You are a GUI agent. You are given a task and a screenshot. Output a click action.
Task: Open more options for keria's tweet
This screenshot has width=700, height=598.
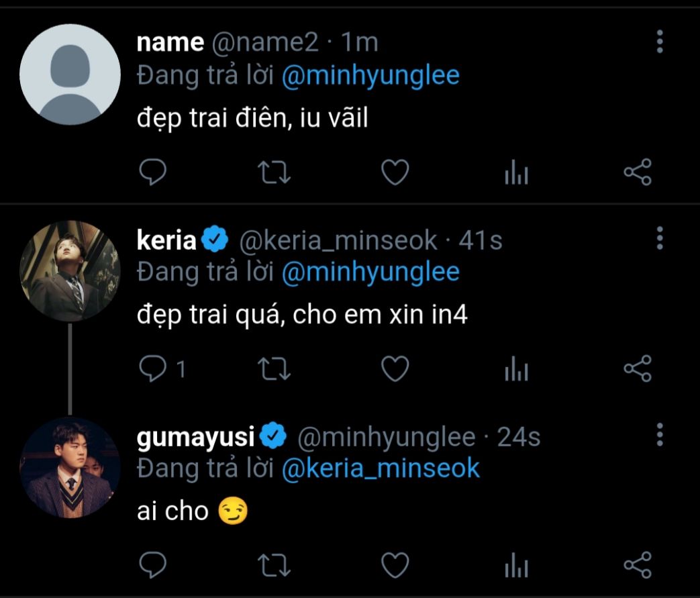660,238
